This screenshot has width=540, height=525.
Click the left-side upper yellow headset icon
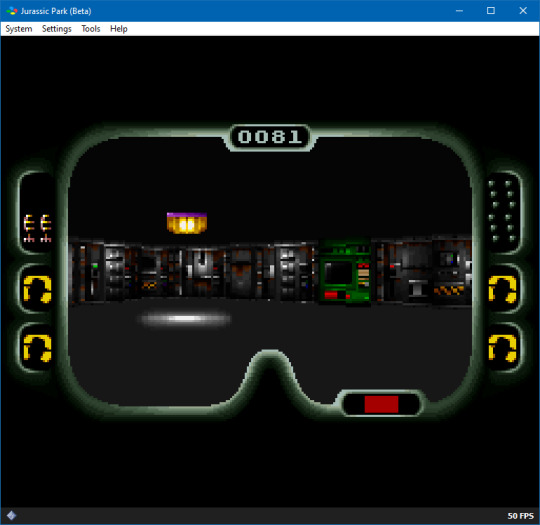coord(38,289)
